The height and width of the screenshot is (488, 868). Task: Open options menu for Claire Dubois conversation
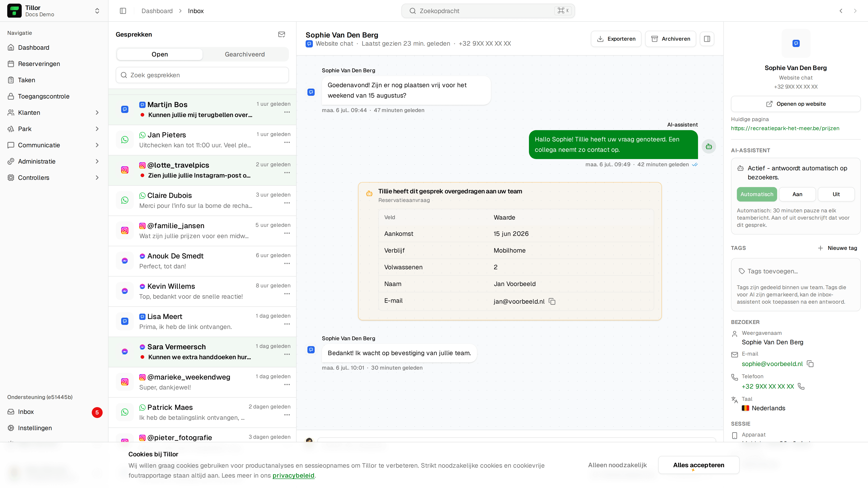coord(287,203)
